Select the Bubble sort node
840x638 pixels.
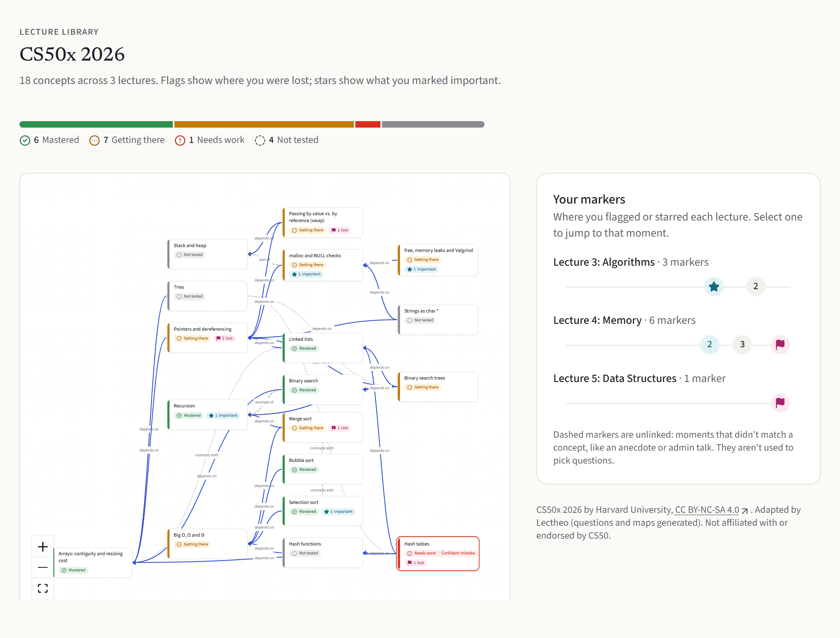323,469
